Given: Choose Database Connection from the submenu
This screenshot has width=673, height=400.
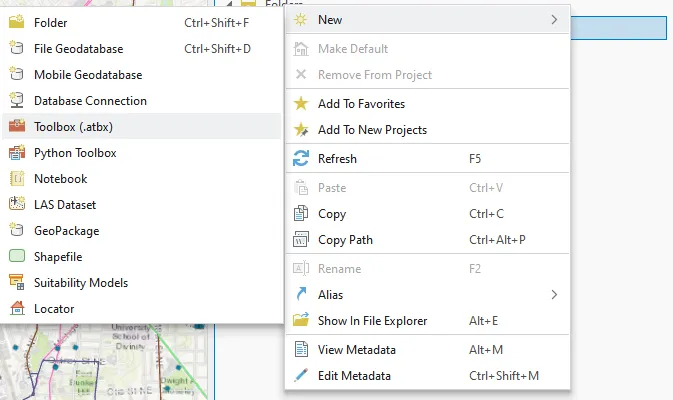Looking at the screenshot, I should pos(90,101).
